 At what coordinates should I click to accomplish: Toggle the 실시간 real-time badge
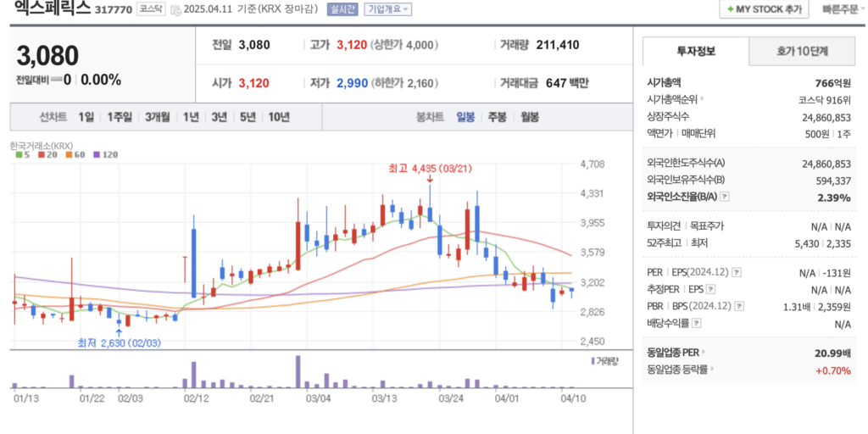[x=344, y=9]
